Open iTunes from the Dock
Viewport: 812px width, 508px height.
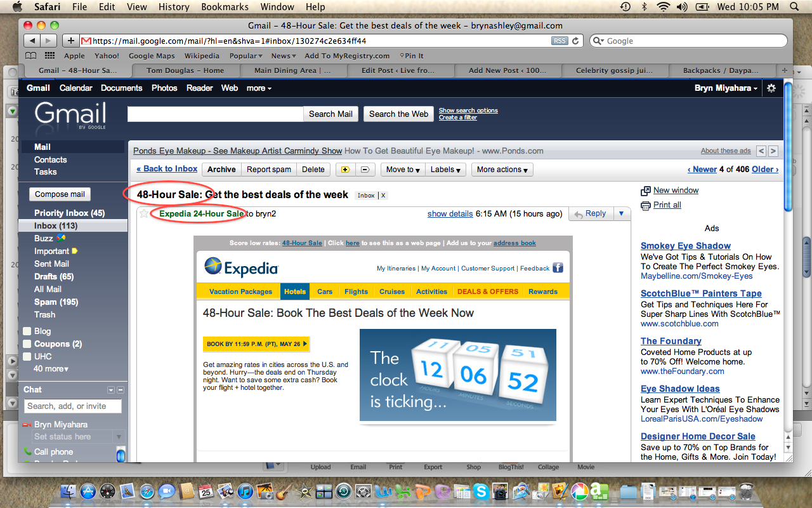pos(245,491)
